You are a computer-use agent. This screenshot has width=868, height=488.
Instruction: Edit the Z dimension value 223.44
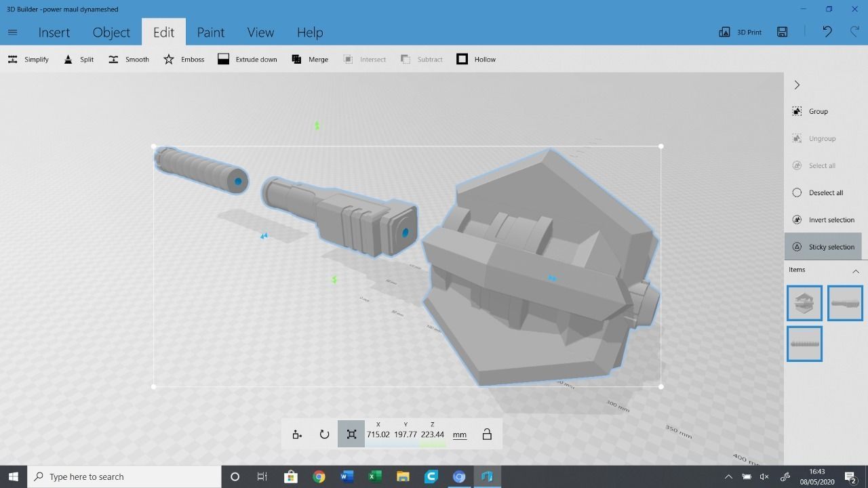point(433,434)
